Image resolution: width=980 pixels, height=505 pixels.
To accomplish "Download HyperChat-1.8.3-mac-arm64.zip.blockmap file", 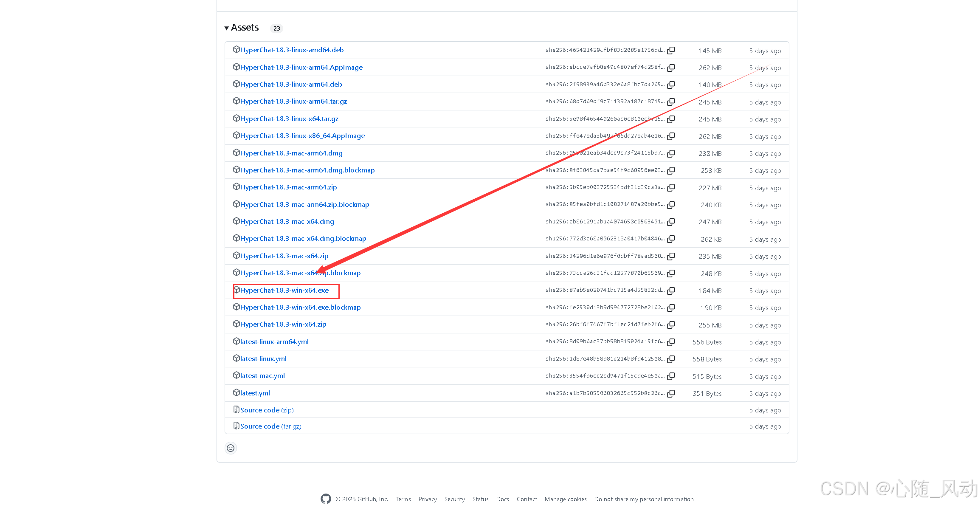I will (304, 205).
